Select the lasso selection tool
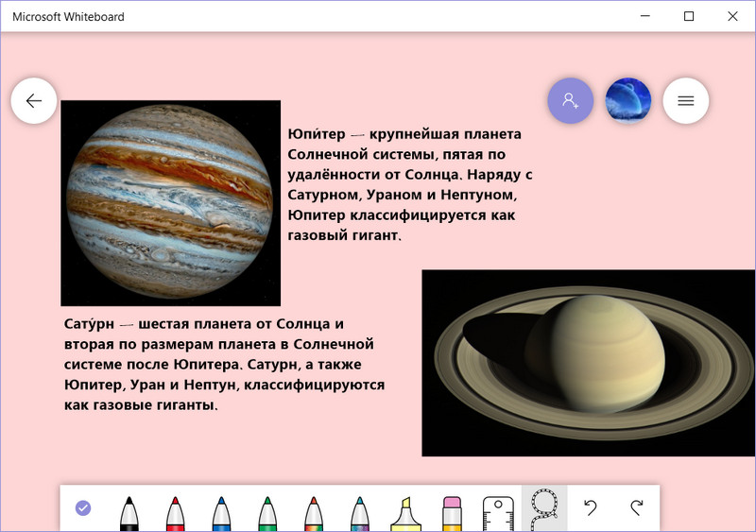 (544, 508)
